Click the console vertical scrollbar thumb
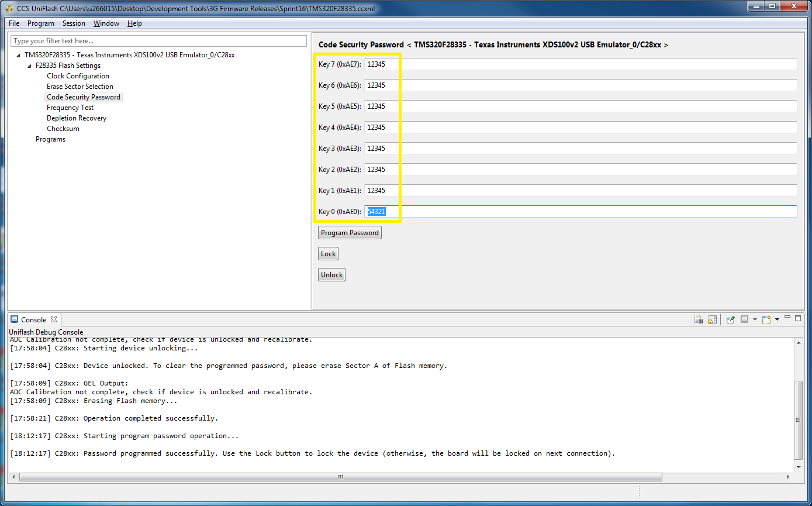This screenshot has height=506, width=812. [799, 420]
